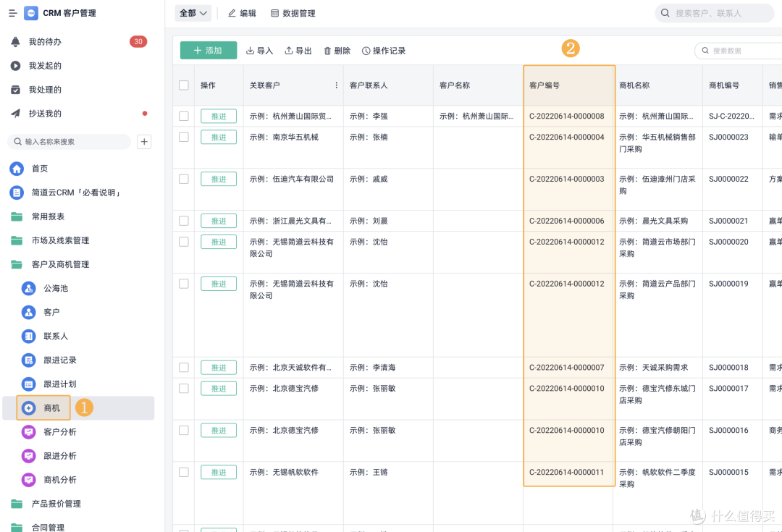Check the 浙江晨光文具 row checkbox
The height and width of the screenshot is (532, 782).
point(183,221)
